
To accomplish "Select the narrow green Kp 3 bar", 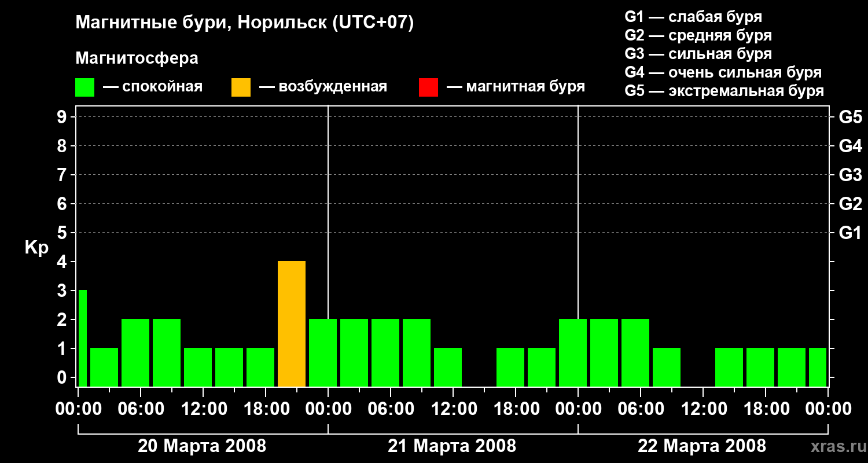I will [83, 338].
